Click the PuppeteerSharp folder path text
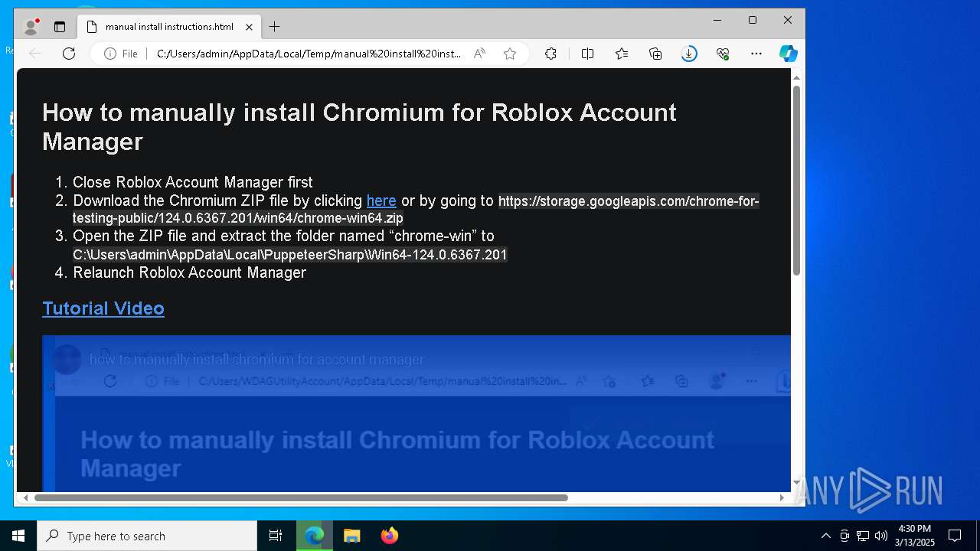980x551 pixels. tap(290, 254)
